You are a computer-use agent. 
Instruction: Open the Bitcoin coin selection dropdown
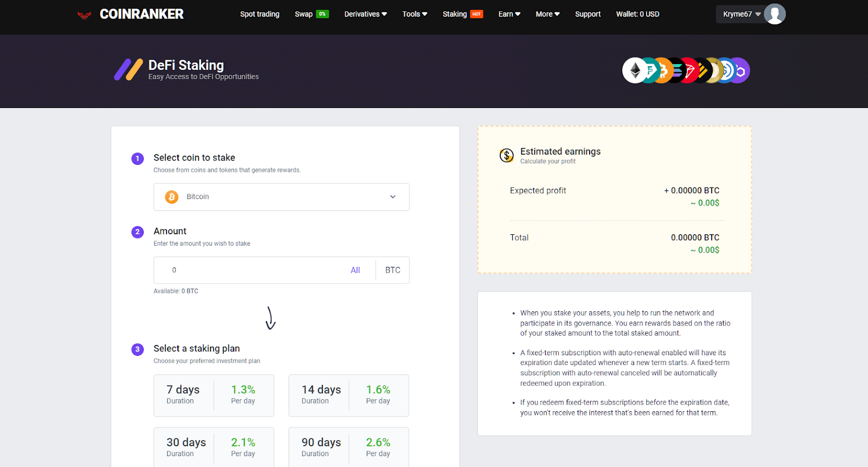(x=281, y=197)
